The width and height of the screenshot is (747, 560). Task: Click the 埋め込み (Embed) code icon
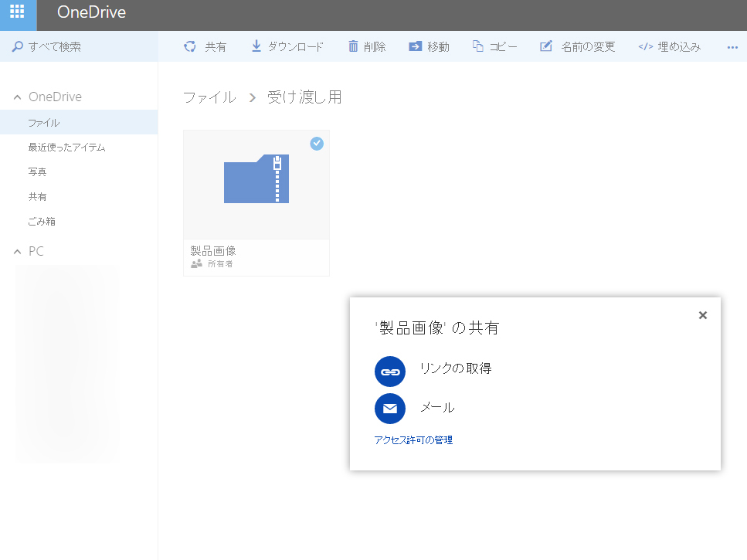pos(668,46)
